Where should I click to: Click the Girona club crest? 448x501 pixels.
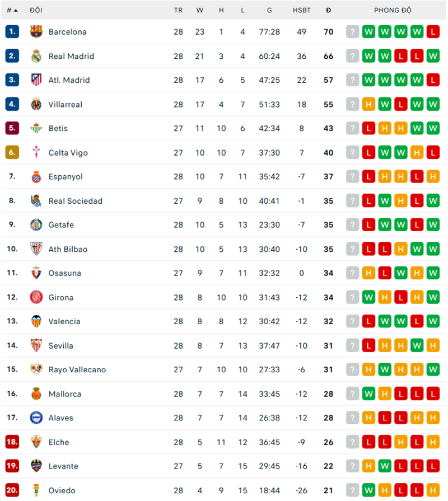[36, 297]
